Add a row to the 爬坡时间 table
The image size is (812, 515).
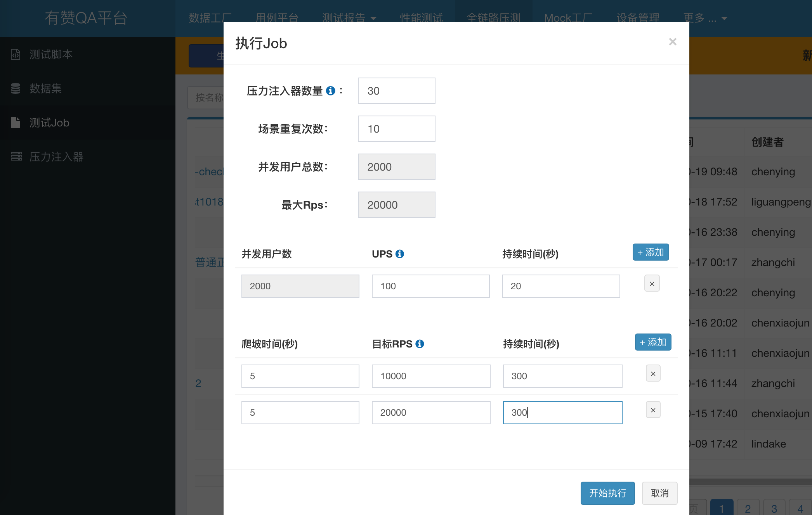click(653, 342)
